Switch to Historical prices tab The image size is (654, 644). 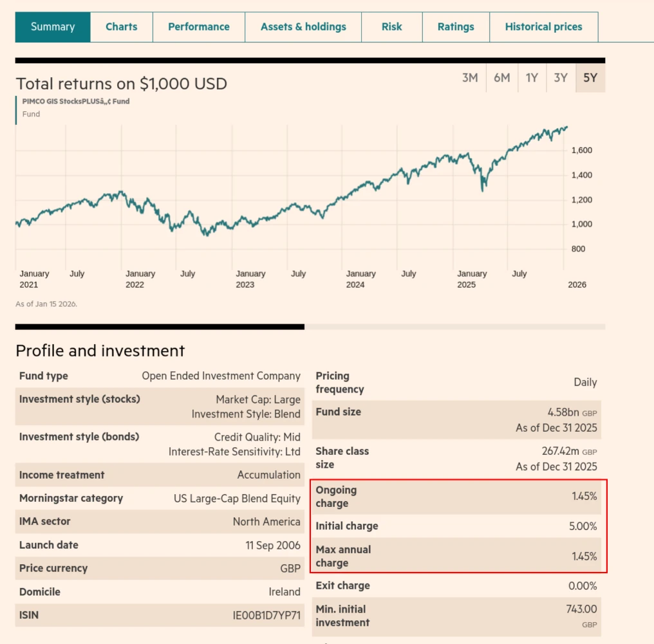(x=544, y=27)
